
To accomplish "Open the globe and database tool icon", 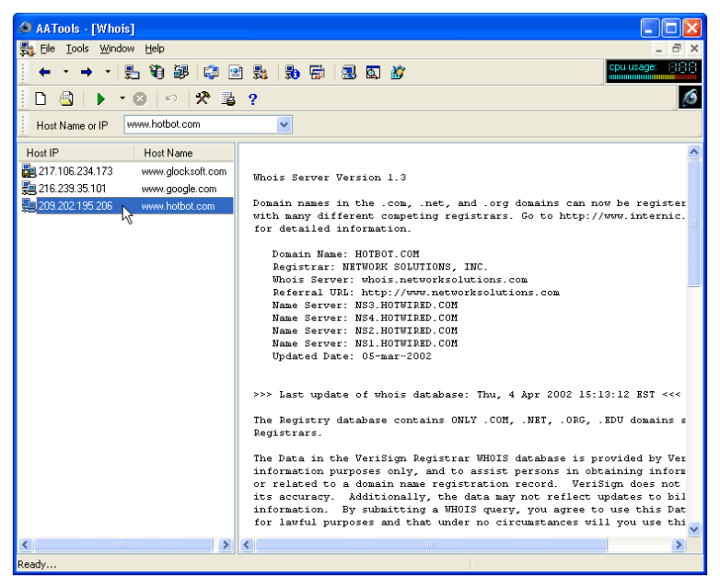I will click(157, 72).
